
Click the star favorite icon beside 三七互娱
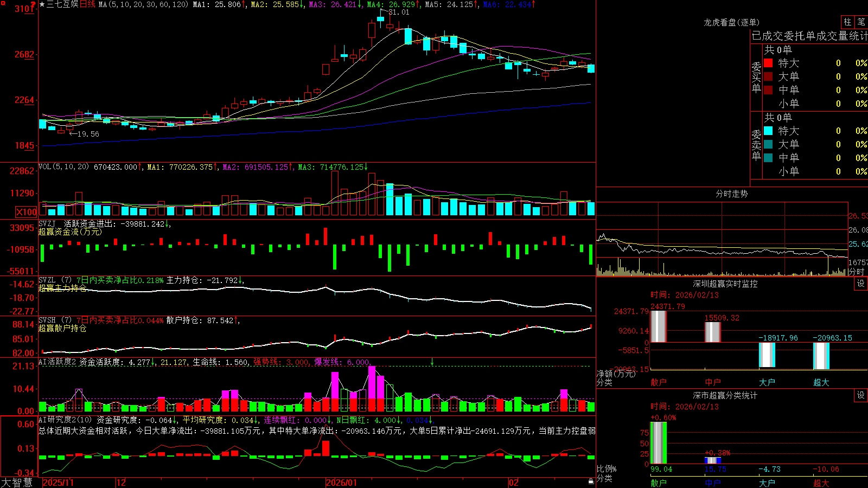click(x=42, y=4)
